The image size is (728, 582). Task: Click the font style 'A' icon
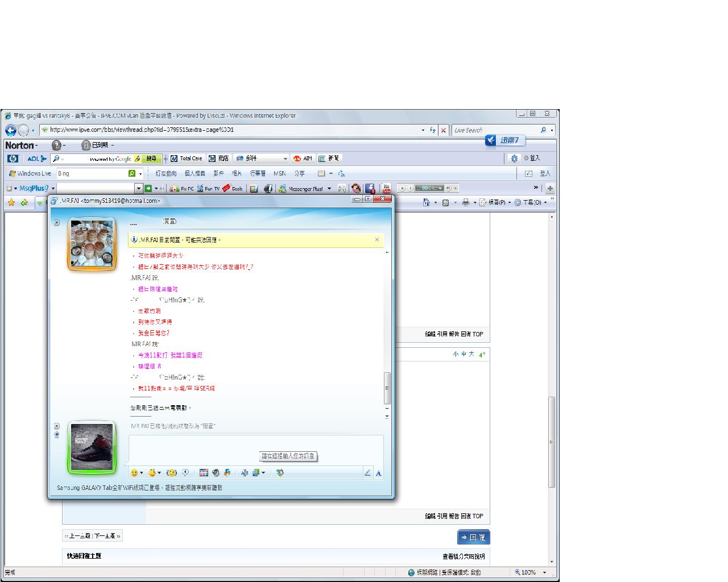pyautogui.click(x=378, y=473)
